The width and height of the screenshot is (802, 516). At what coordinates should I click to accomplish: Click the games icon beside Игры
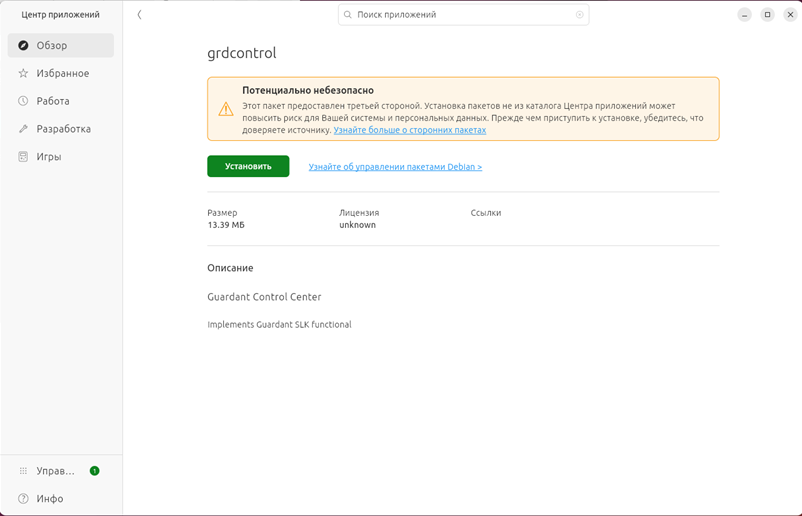pyautogui.click(x=23, y=156)
